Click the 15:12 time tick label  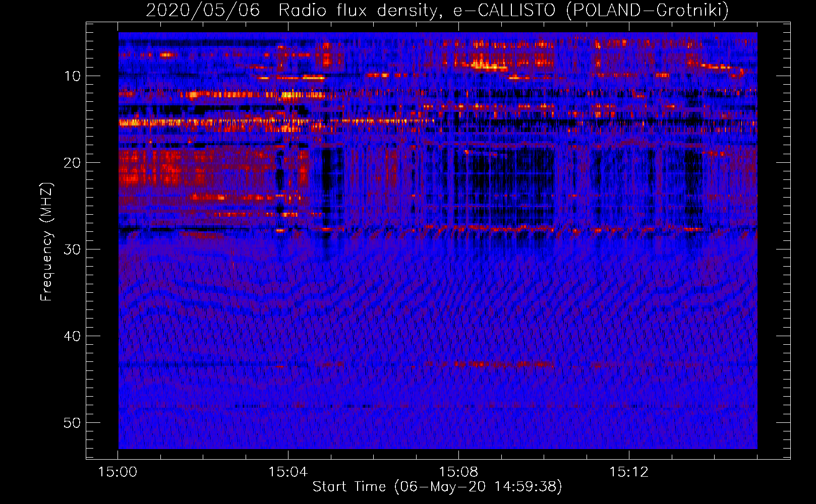(629, 472)
